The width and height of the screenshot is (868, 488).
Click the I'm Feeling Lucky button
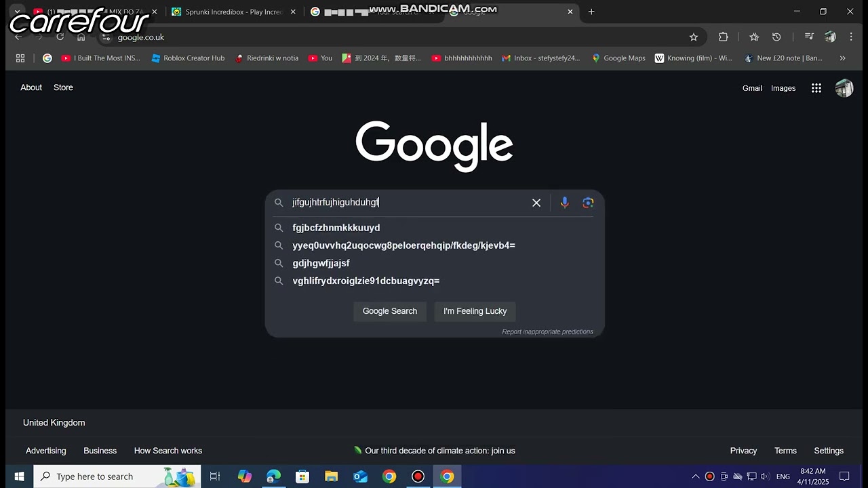click(475, 311)
